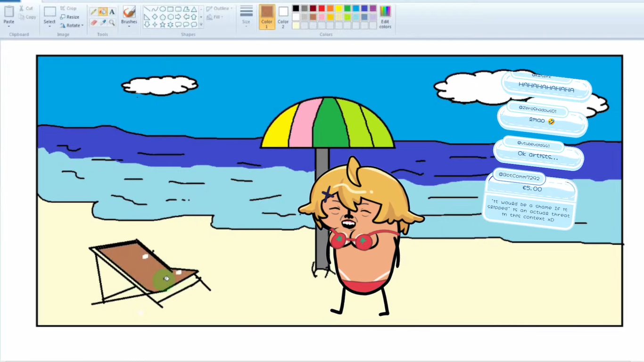
Task: Click the "Ok artists..." chat message
Action: coord(538,156)
